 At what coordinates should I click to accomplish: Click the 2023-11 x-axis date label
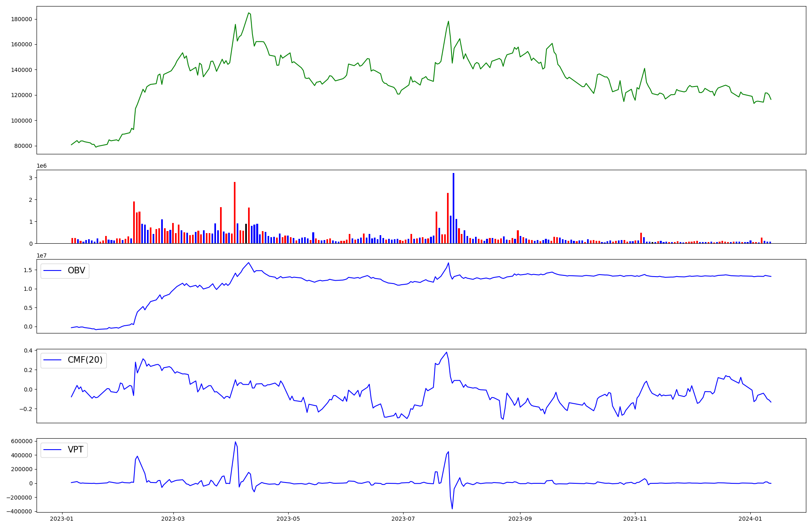click(x=635, y=519)
